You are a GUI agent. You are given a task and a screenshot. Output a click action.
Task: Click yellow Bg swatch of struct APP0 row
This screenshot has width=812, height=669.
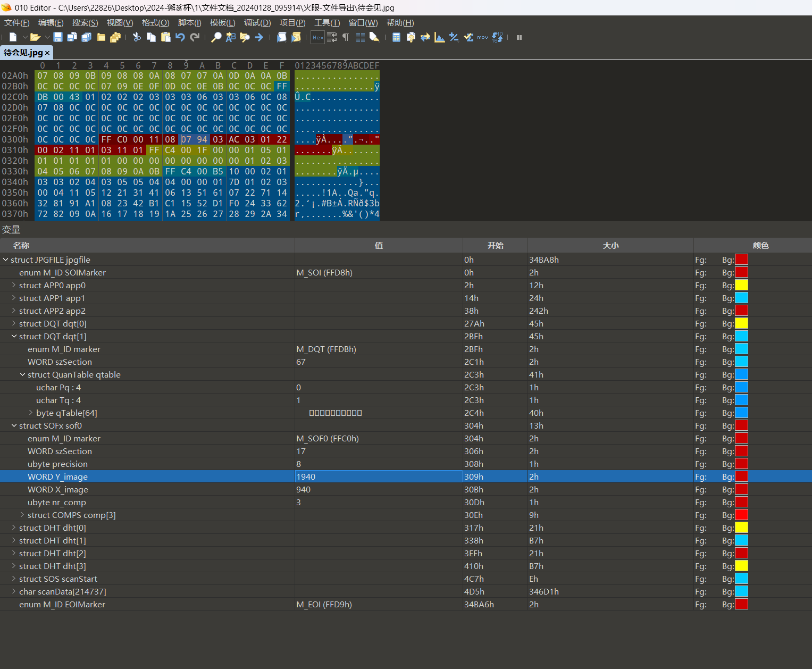[x=741, y=285]
